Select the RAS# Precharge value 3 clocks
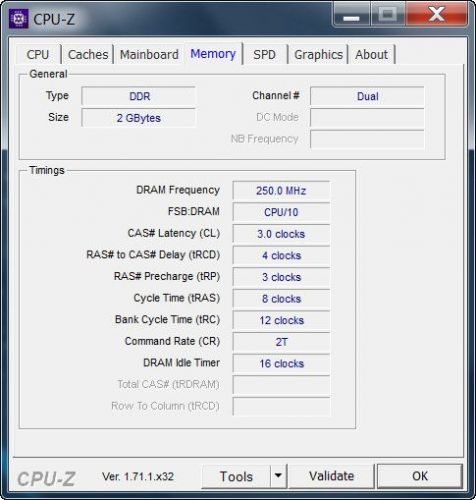476x500 pixels. (x=281, y=277)
